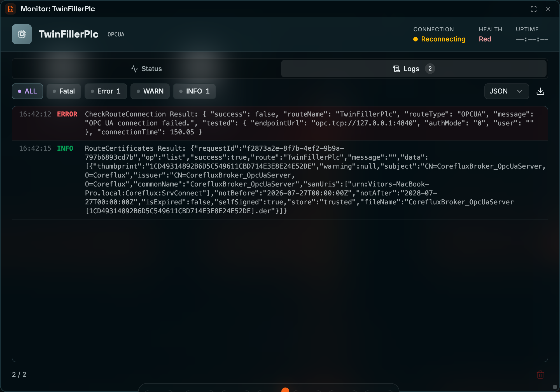This screenshot has height=392, width=560.
Task: Select the 16:42:15 INFO log entry
Action: (x=280, y=180)
